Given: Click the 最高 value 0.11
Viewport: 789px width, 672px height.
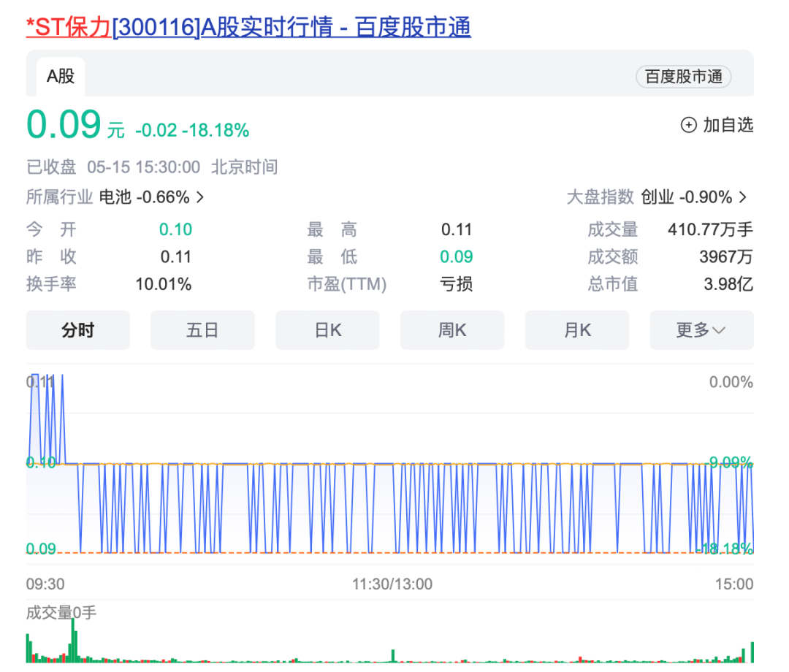Looking at the screenshot, I should pos(457,229).
